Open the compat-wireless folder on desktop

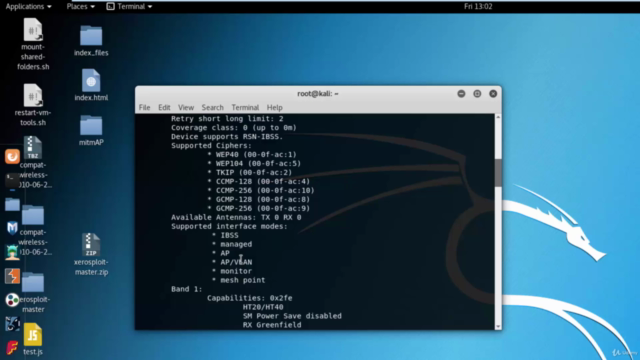[x=33, y=215]
